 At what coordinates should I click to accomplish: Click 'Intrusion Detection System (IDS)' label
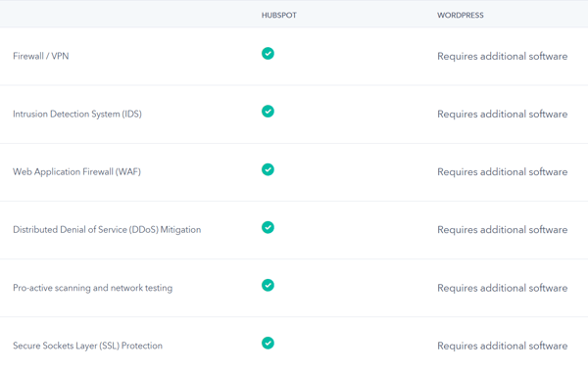pyautogui.click(x=77, y=114)
